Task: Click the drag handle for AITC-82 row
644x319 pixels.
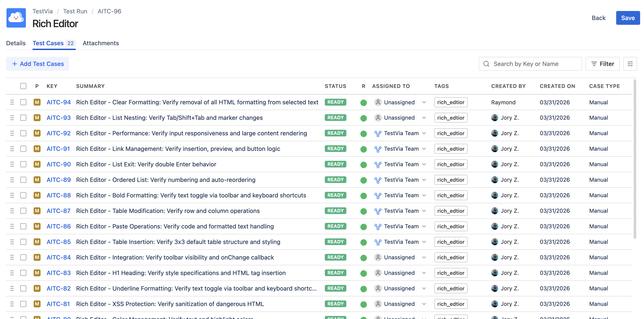Action: [12, 288]
